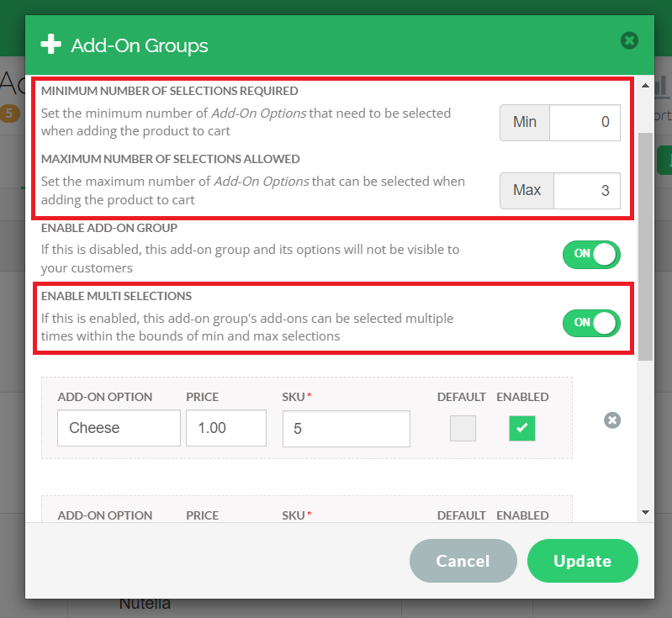This screenshot has width=672, height=618.
Task: Click the SKU field containing 5
Action: [x=346, y=429]
